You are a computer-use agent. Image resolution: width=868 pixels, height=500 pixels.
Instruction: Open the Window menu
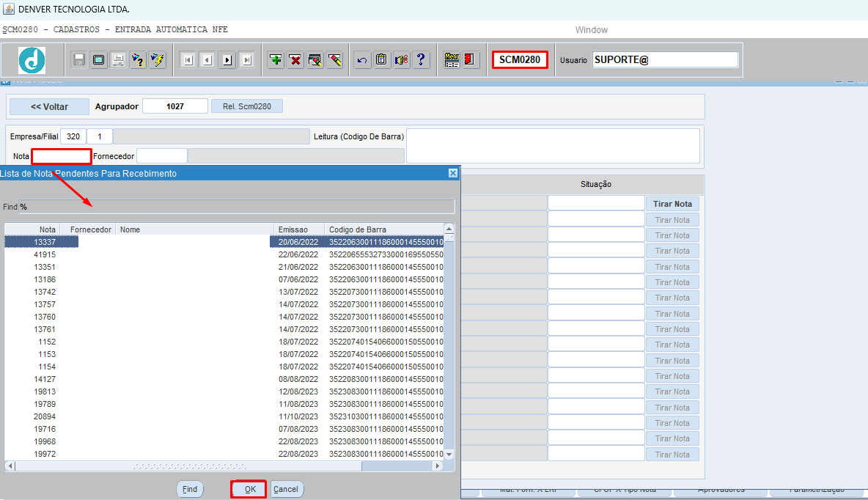click(x=591, y=30)
